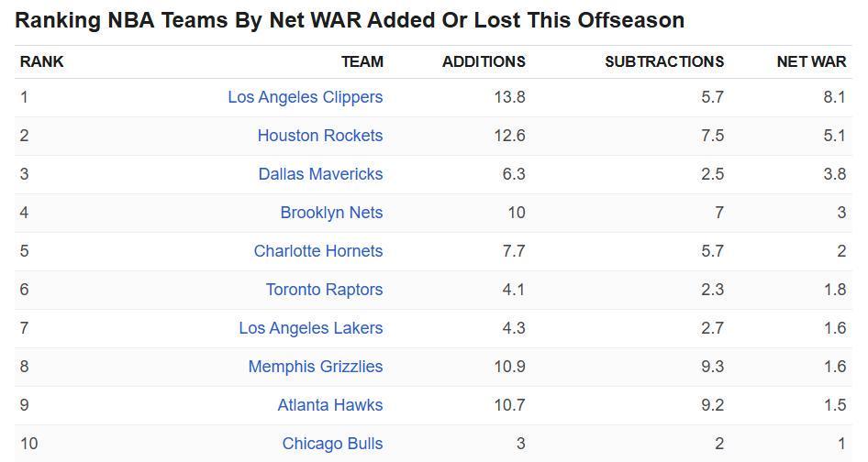Select the Atlanta Hawks link
The width and height of the screenshot is (868, 462).
coord(329,405)
